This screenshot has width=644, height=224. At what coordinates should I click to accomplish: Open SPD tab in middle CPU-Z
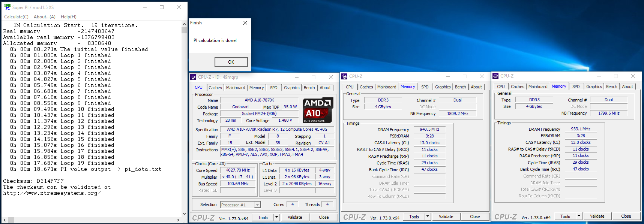coord(425,87)
